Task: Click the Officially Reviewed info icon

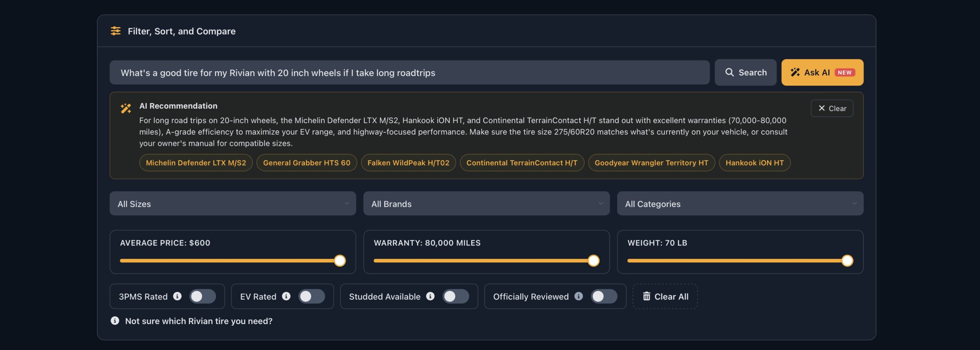Action: point(578,296)
